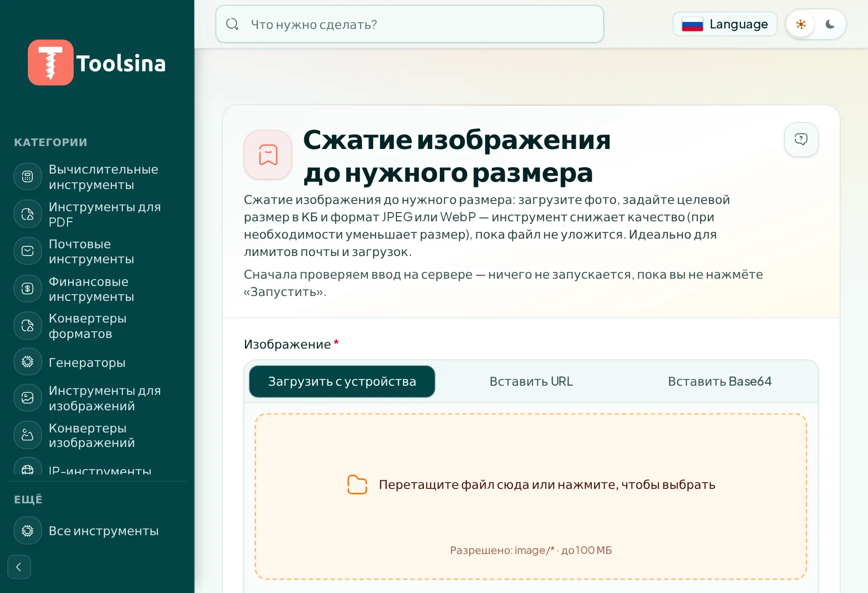Click the folder icon in the drop zone
This screenshot has height=593, width=868.
click(357, 485)
